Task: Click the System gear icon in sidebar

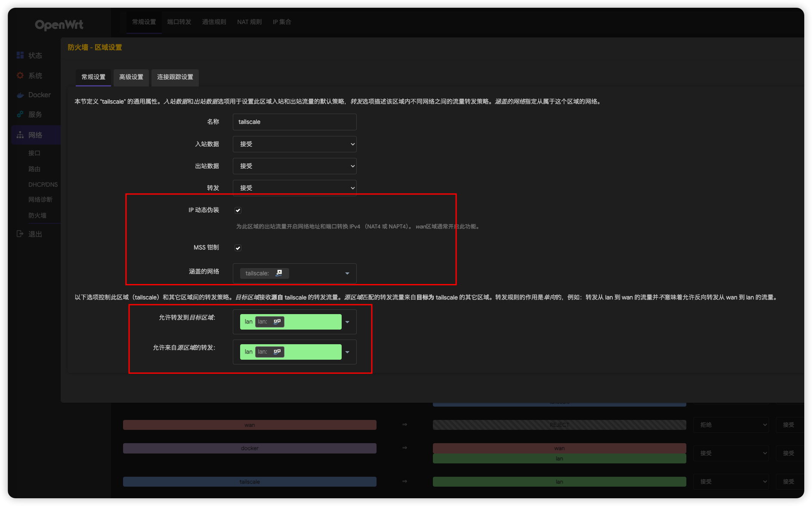Action: 20,75
